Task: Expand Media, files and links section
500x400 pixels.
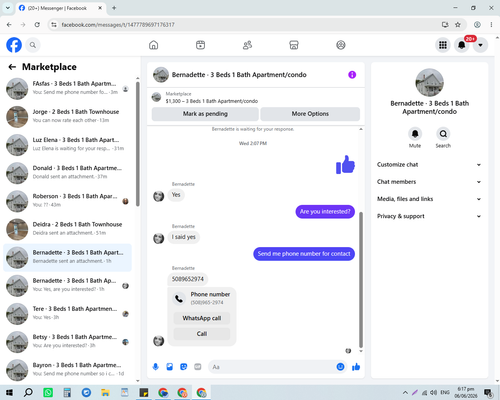Action: click(x=429, y=199)
